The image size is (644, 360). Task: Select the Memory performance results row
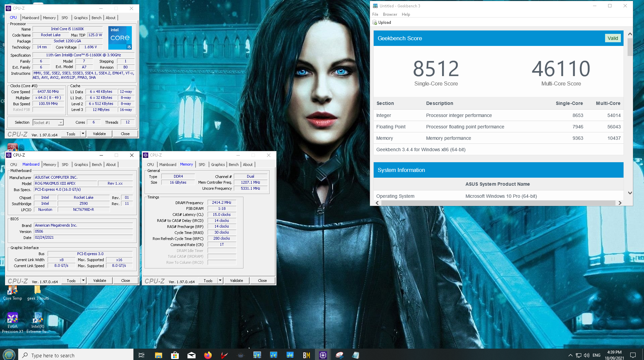pyautogui.click(x=498, y=138)
